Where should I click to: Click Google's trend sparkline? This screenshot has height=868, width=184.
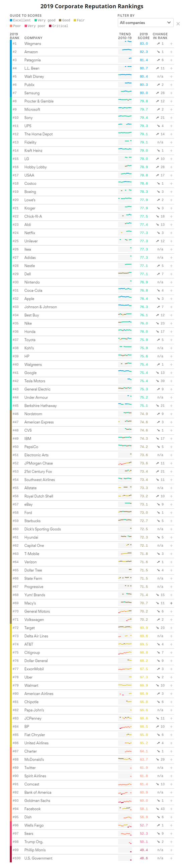coord(125,372)
